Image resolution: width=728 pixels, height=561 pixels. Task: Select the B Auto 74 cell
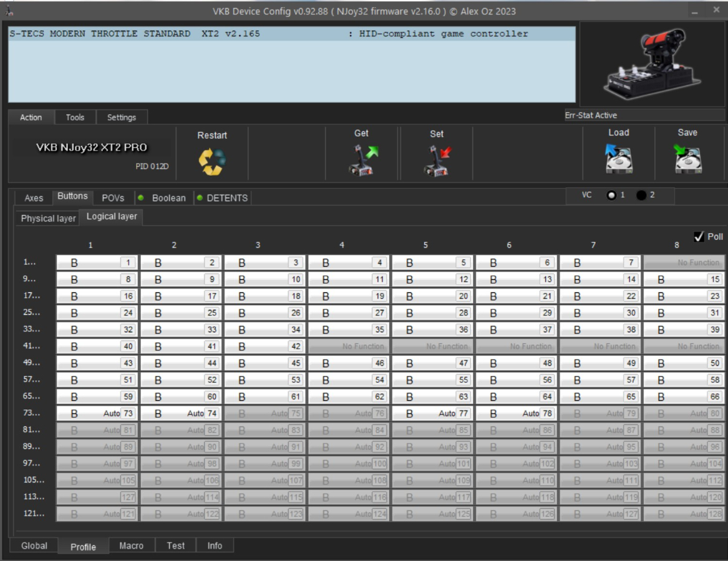[x=181, y=413]
